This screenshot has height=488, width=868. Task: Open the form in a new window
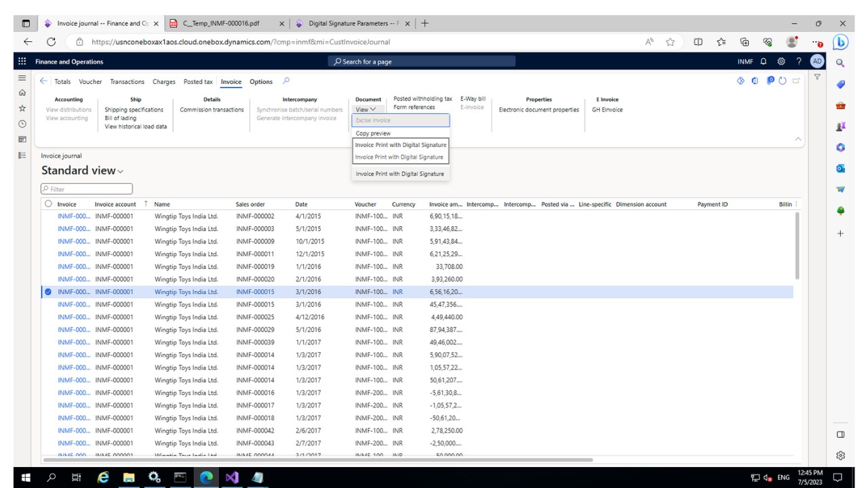pyautogui.click(x=796, y=81)
